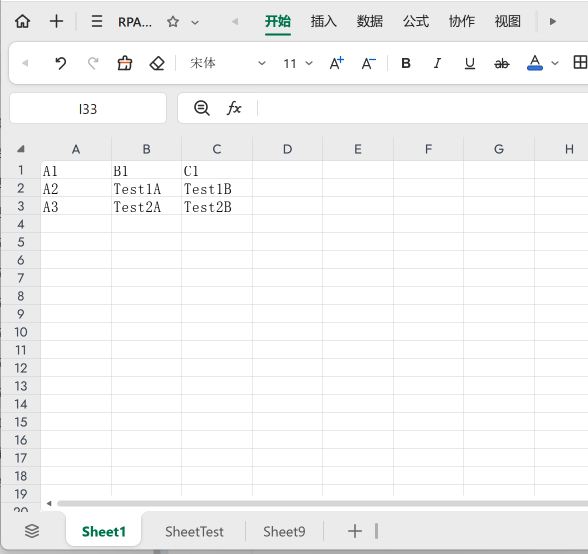This screenshot has height=554, width=588.
Task: Apply the blue font color
Action: pos(535,63)
